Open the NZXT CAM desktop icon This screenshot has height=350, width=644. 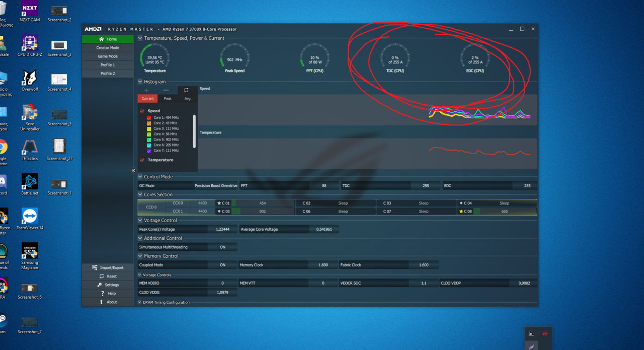[x=30, y=12]
